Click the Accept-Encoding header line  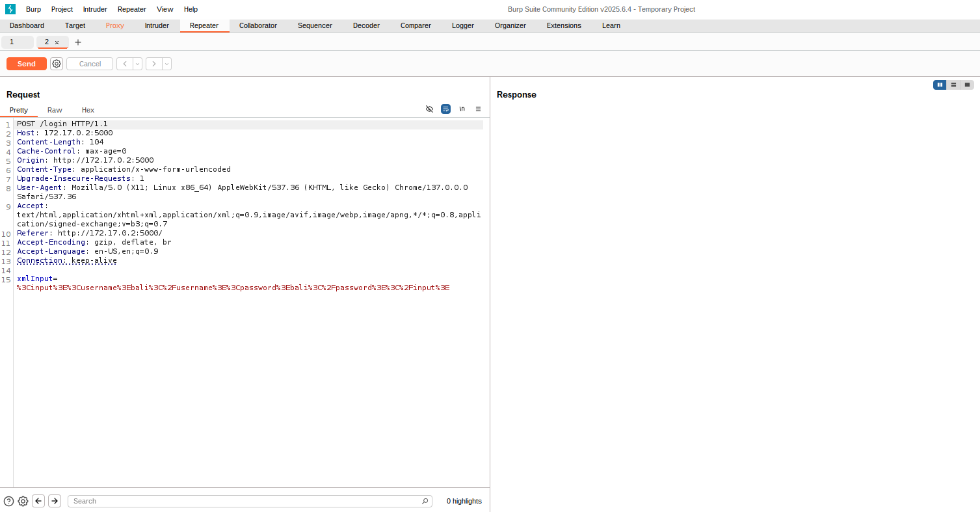(x=94, y=242)
